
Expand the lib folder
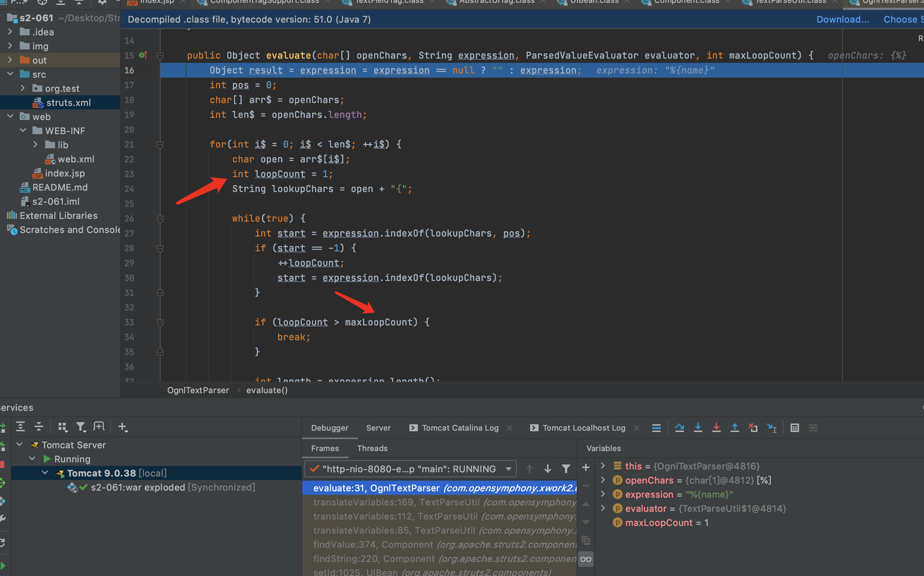(35, 144)
